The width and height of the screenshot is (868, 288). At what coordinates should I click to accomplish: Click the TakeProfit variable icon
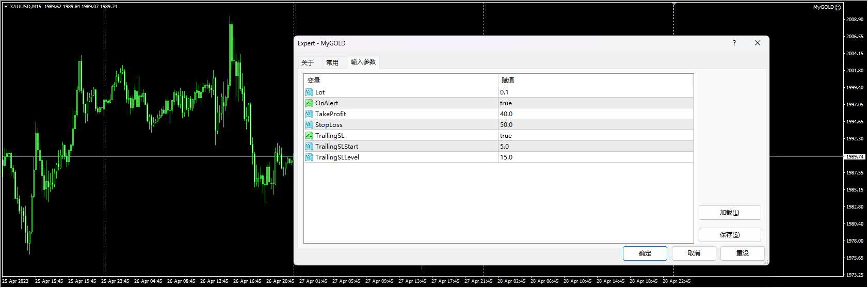(309, 114)
